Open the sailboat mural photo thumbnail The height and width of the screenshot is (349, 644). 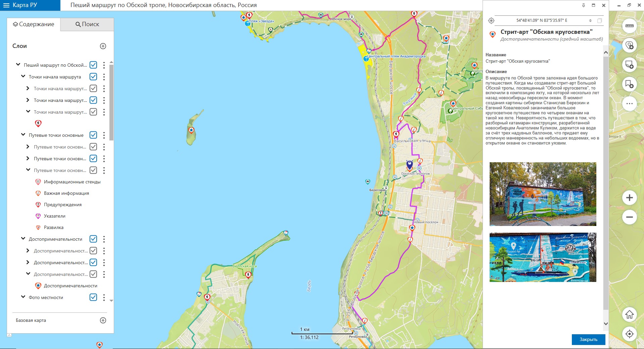tap(543, 257)
